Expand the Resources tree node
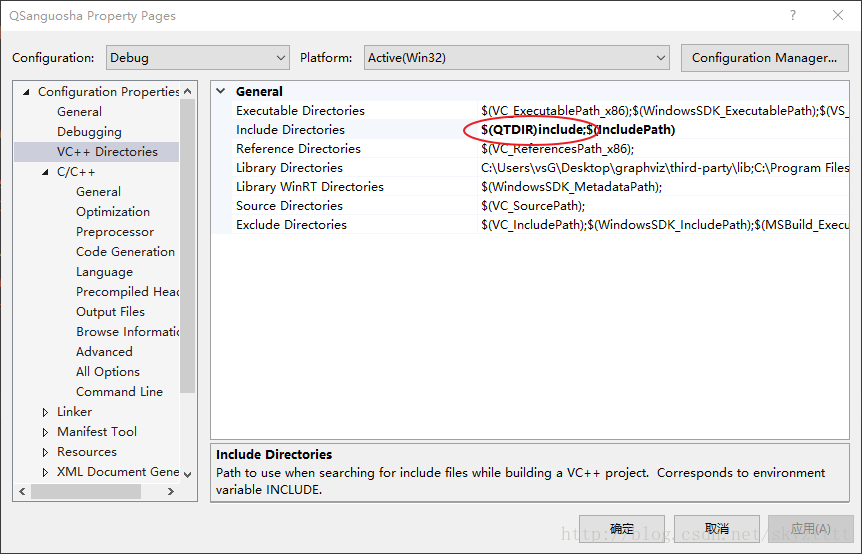The height and width of the screenshot is (554, 862). [45, 452]
